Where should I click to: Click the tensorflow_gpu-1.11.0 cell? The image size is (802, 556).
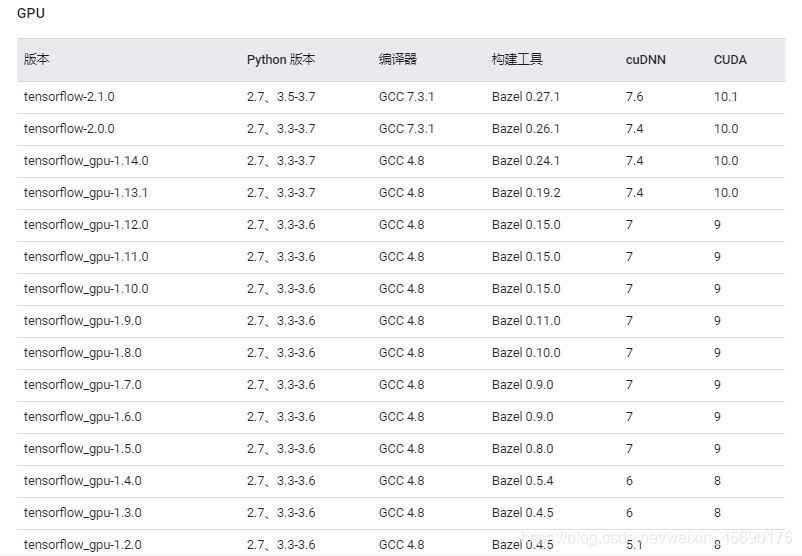[x=86, y=257]
